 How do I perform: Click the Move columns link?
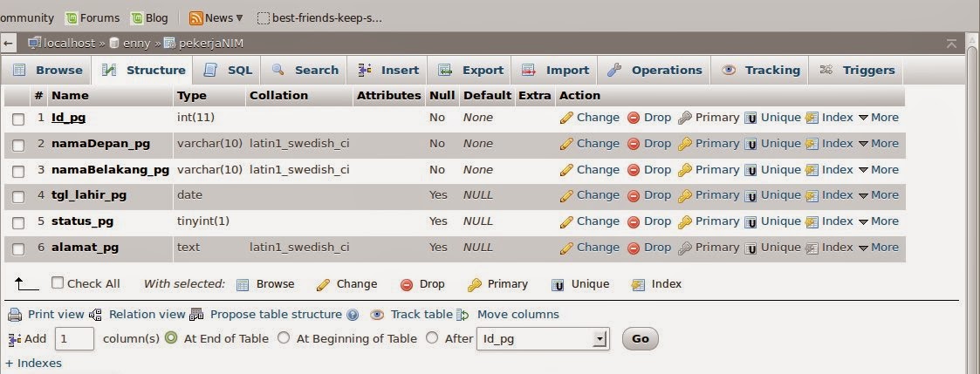(x=518, y=315)
